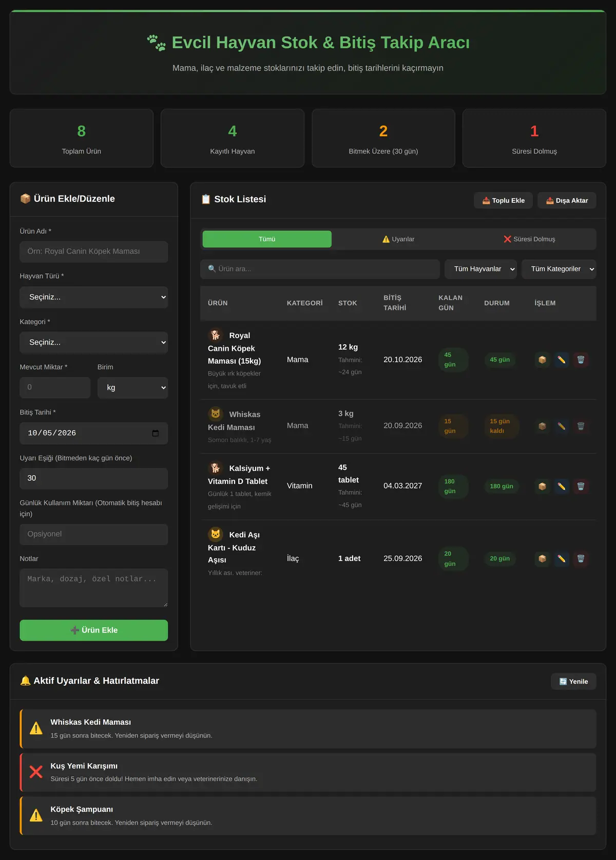The image size is (616, 860).
Task: Select the Tümü tab
Action: pyautogui.click(x=267, y=239)
